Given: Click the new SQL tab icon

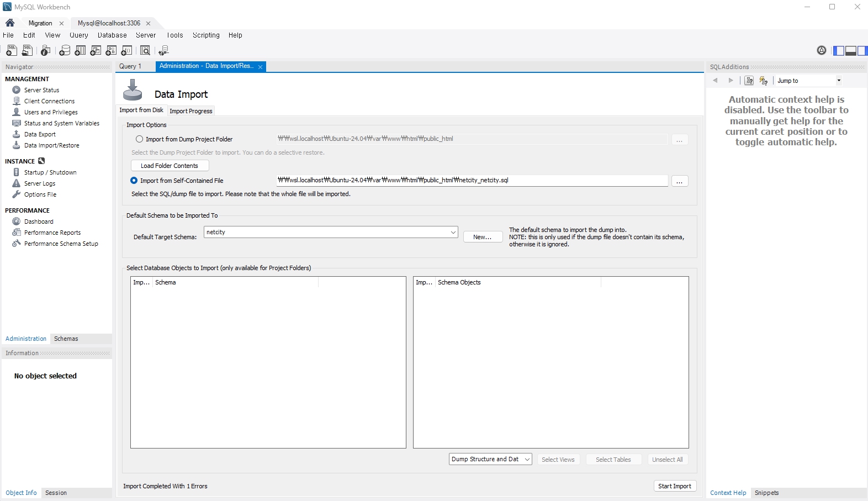Looking at the screenshot, I should (x=11, y=51).
